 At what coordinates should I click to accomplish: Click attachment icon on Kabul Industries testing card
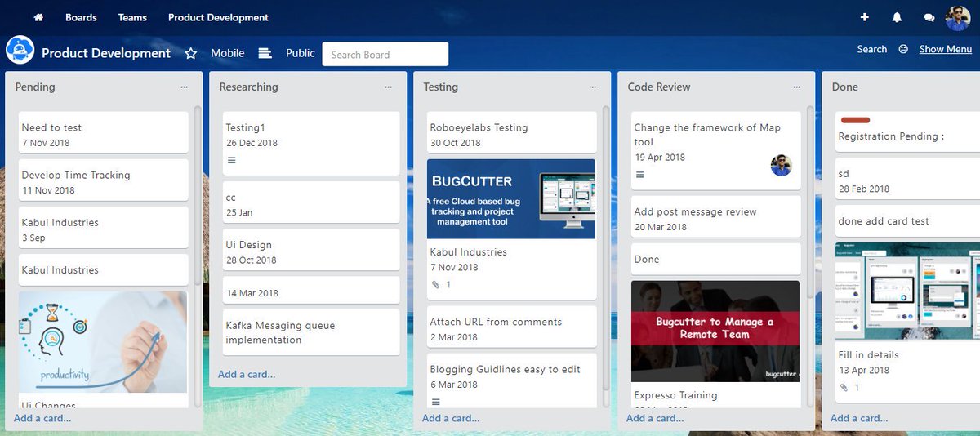(x=435, y=285)
